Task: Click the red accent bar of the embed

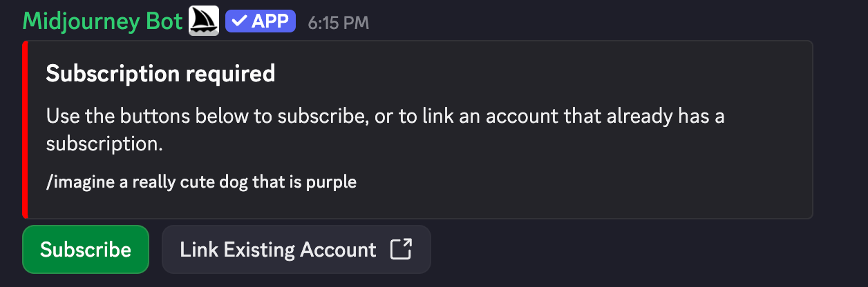Action: coord(25,130)
